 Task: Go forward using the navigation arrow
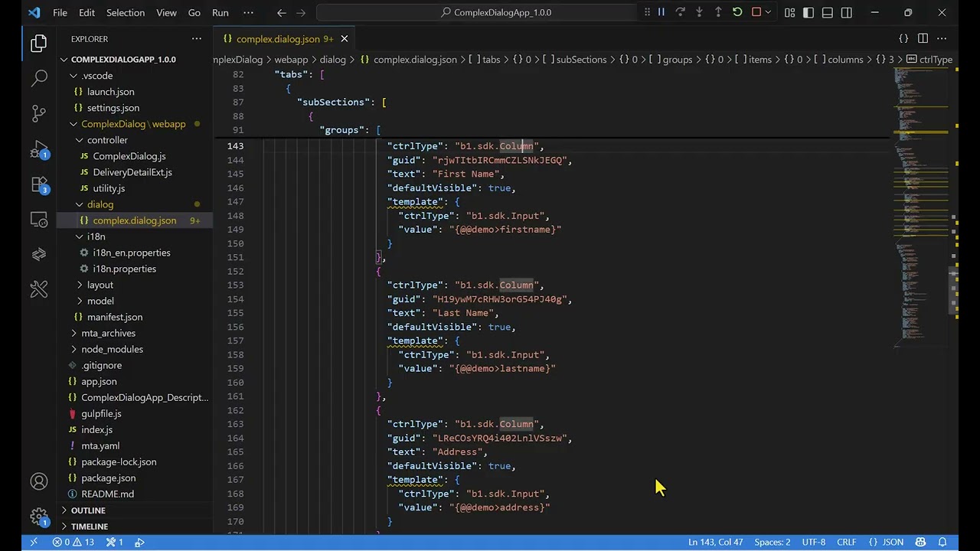point(301,12)
